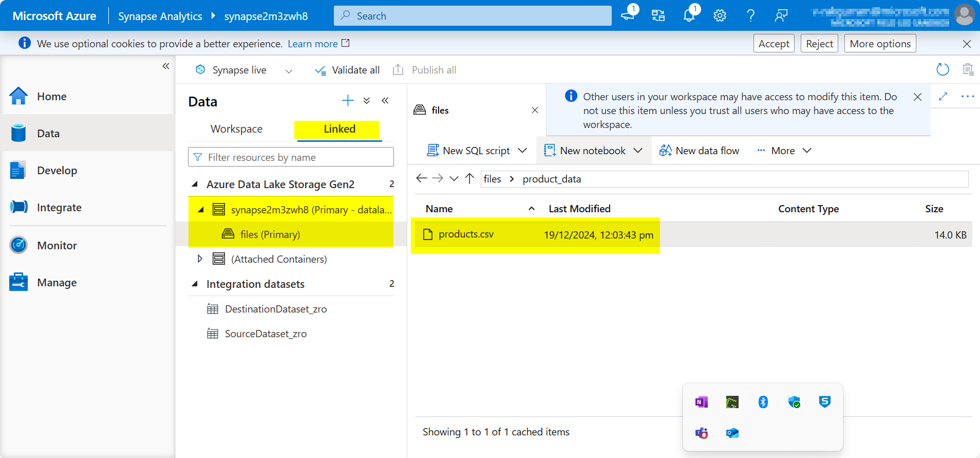Image resolution: width=980 pixels, height=458 pixels.
Task: Focus the Filter resources by name field
Action: [291, 157]
